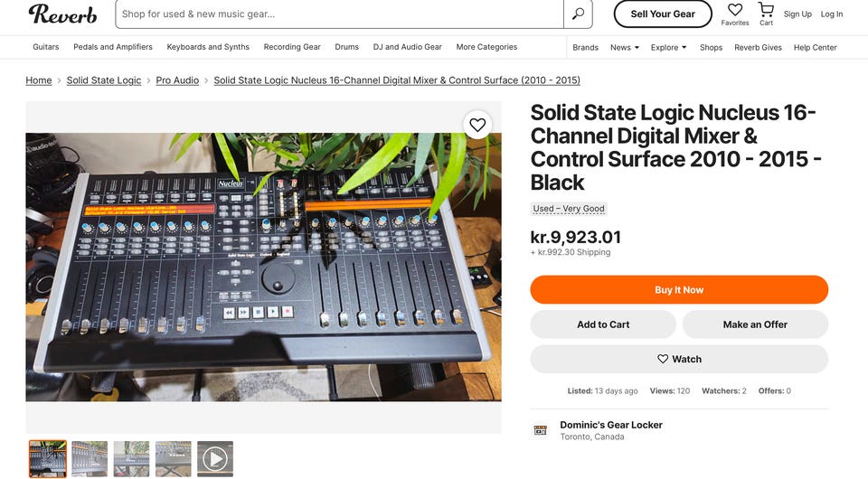
Task: Focus the gear search field
Action: (x=339, y=14)
